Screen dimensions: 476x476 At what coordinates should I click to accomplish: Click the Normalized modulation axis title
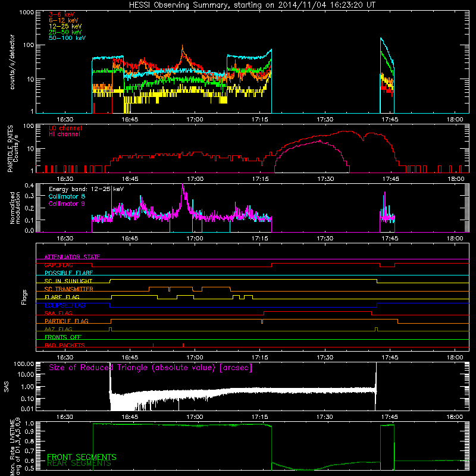15,208
